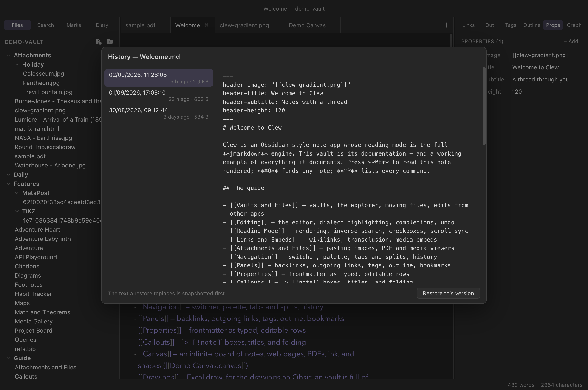Screen dimensions: 588x390
Task: Open the Diary sidebar tab
Action: tap(102, 25)
